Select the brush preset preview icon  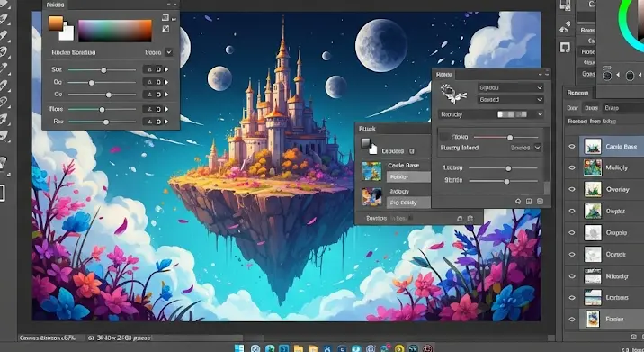point(453,94)
